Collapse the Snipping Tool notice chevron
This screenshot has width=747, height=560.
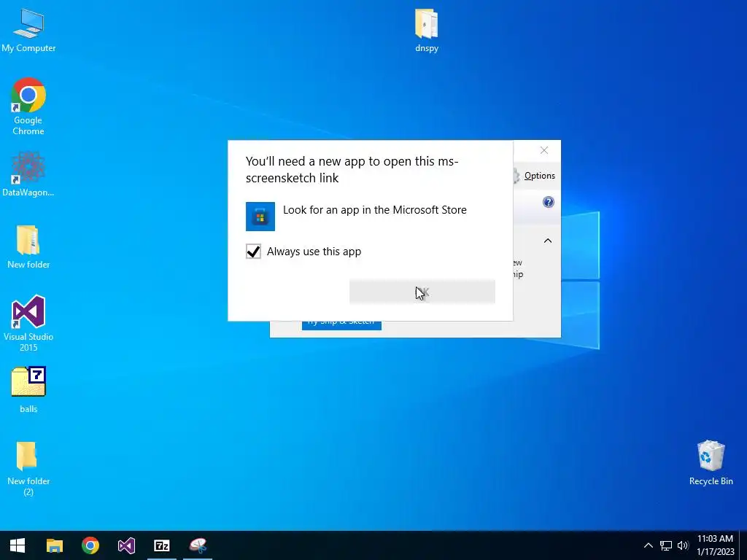(x=548, y=241)
